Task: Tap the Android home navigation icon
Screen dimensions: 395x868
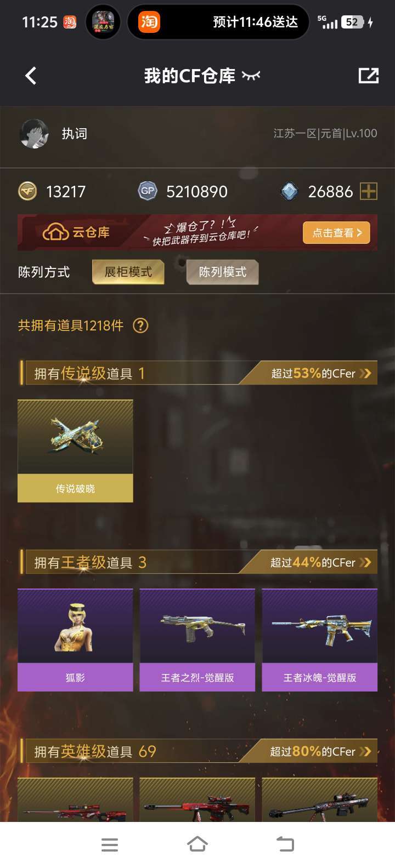Action: [198, 844]
